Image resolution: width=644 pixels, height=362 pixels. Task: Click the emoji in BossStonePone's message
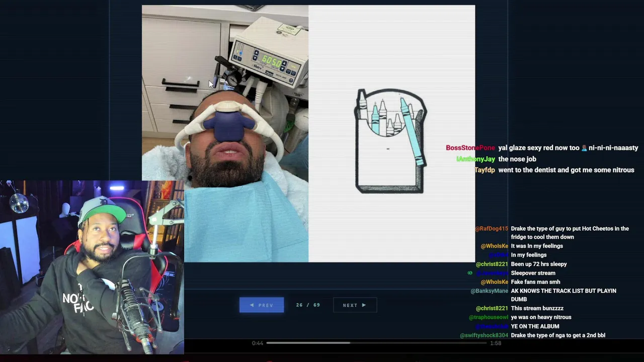584,148
